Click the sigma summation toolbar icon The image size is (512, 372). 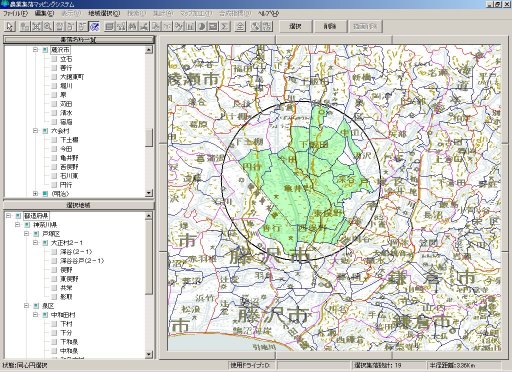(x=225, y=26)
